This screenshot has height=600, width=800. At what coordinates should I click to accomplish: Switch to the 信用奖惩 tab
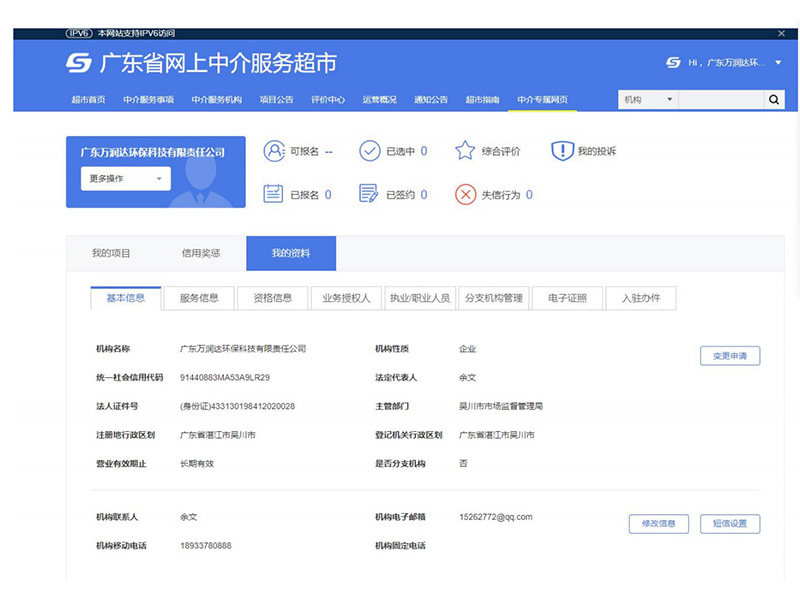point(200,254)
